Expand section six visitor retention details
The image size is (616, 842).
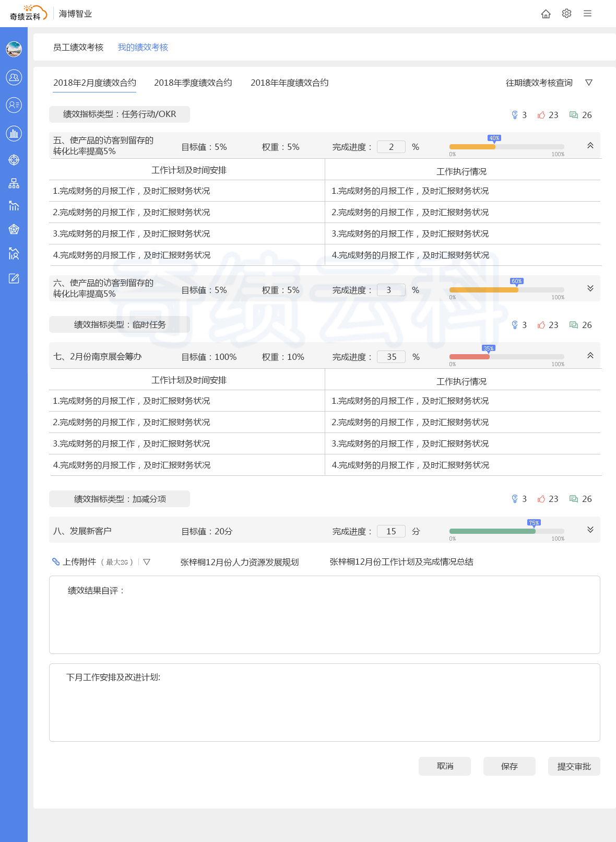coord(590,288)
